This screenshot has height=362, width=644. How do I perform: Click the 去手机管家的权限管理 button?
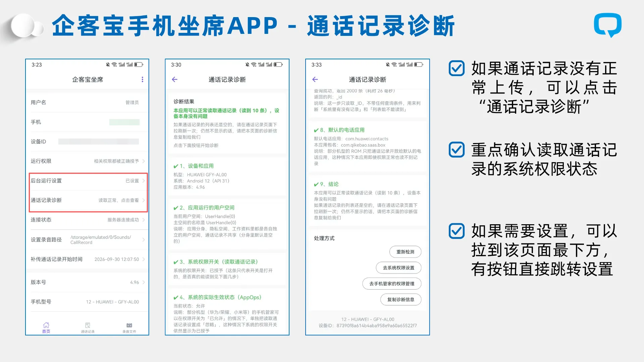tap(392, 284)
